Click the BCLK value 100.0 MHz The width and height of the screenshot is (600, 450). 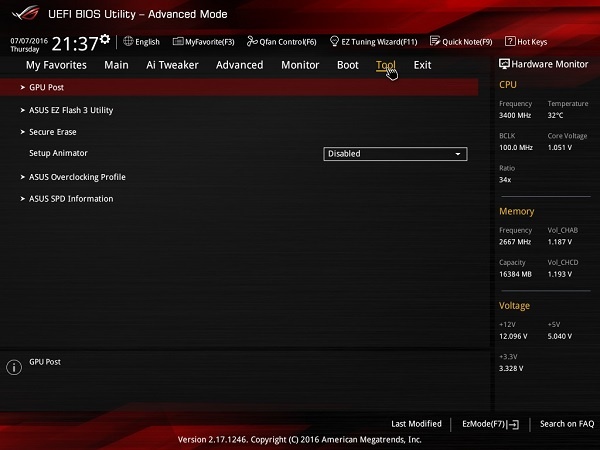[516, 148]
